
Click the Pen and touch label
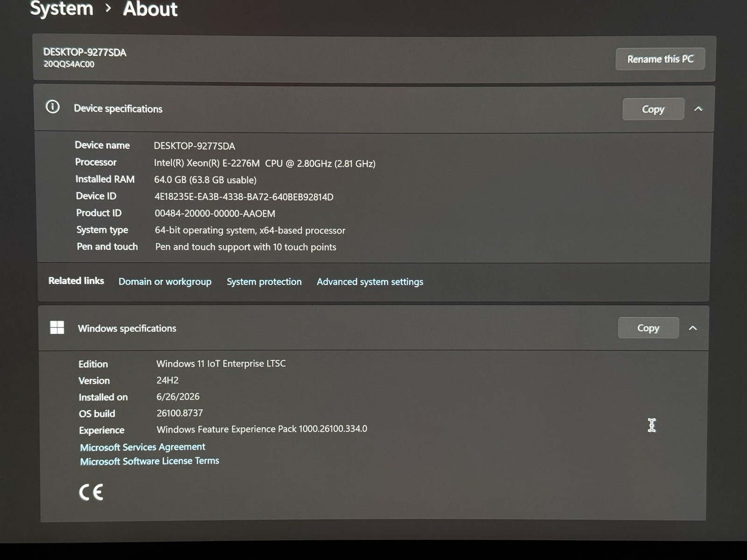point(107,246)
